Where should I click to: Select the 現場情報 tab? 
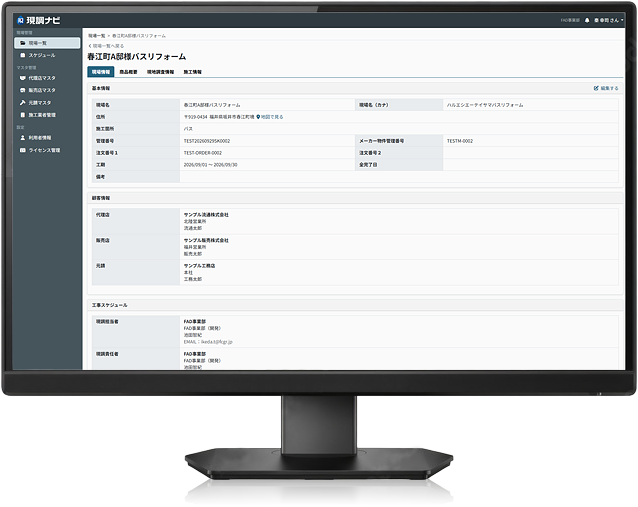pos(101,72)
